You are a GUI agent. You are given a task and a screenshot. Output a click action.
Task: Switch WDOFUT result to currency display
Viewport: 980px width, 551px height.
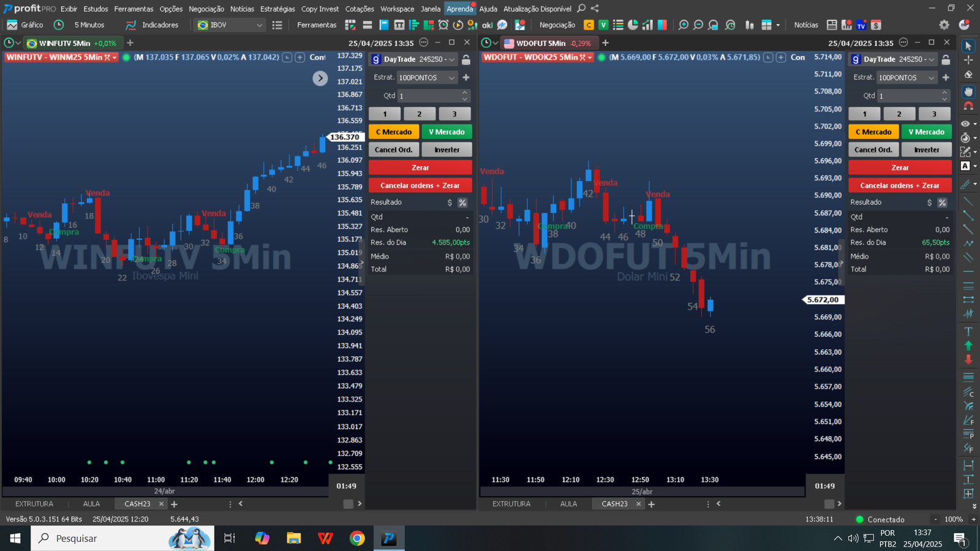[x=929, y=203]
